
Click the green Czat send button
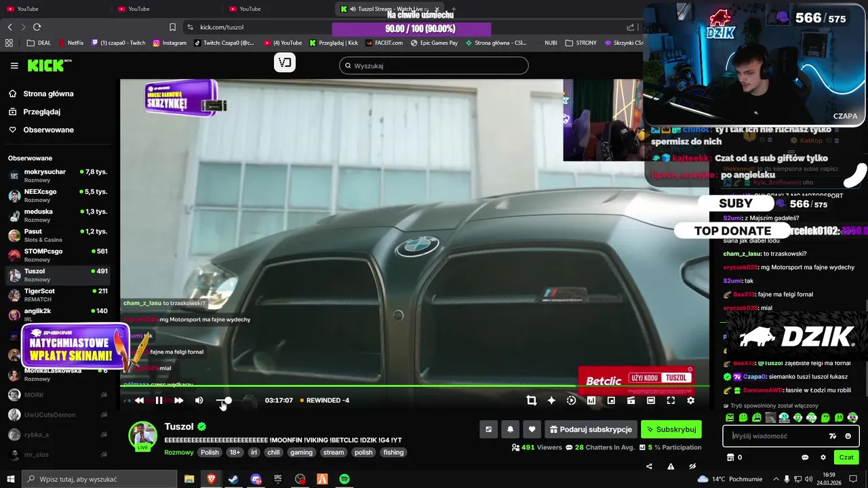846,457
